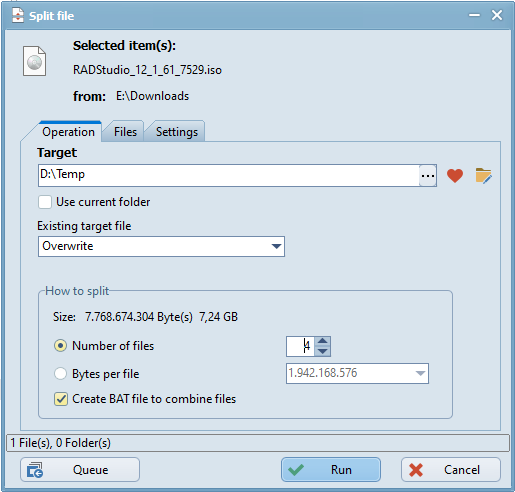Increase number of files with up arrow
Screen dimensions: 515x492
coord(322,341)
